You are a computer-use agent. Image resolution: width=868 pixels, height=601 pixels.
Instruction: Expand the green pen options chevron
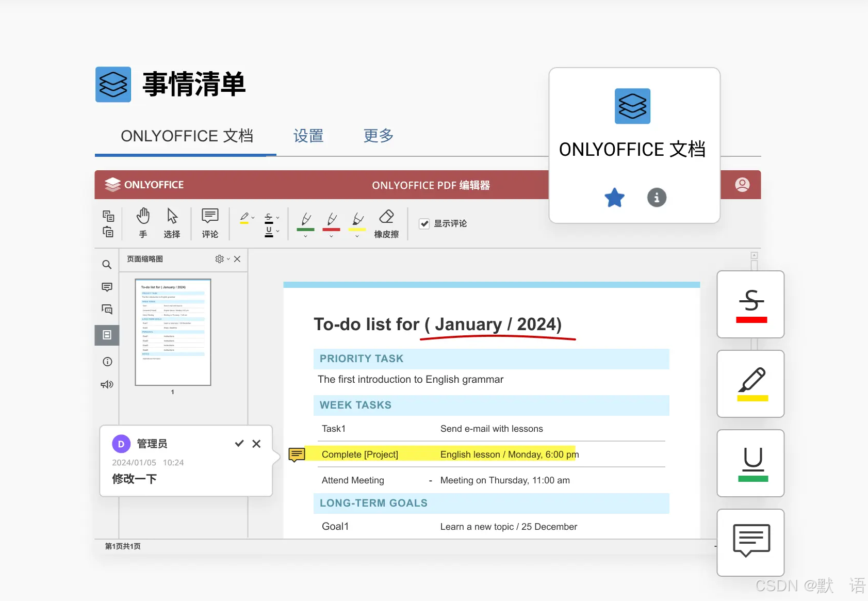(305, 236)
